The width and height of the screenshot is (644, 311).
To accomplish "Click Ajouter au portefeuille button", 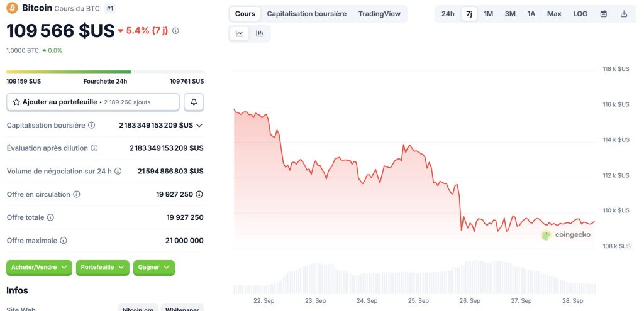I will [92, 102].
